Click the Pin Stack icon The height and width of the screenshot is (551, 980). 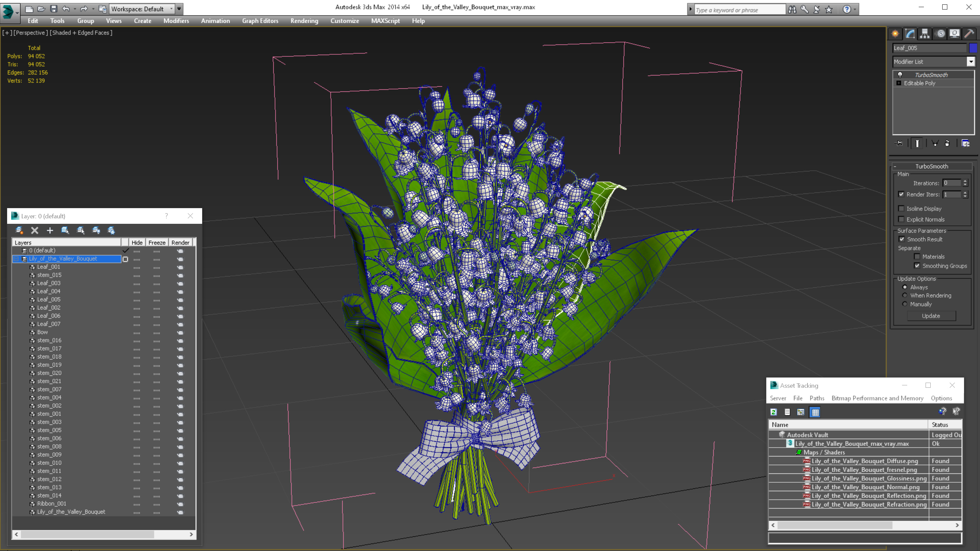pyautogui.click(x=899, y=143)
